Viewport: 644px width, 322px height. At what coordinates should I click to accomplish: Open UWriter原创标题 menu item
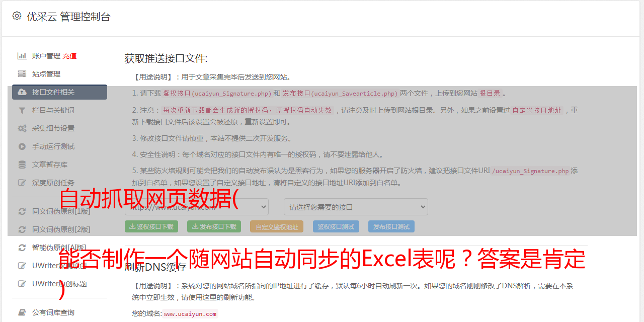click(59, 284)
